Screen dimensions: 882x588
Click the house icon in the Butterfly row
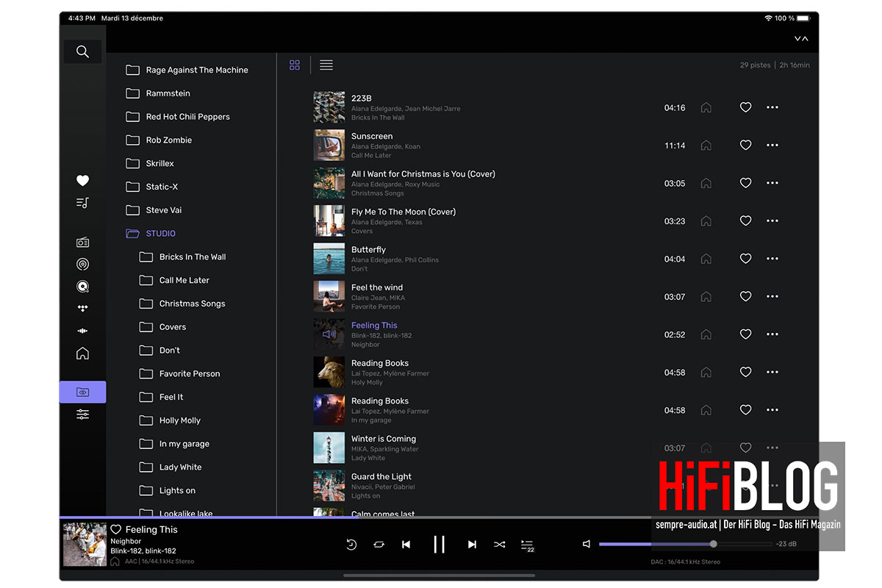pyautogui.click(x=706, y=259)
